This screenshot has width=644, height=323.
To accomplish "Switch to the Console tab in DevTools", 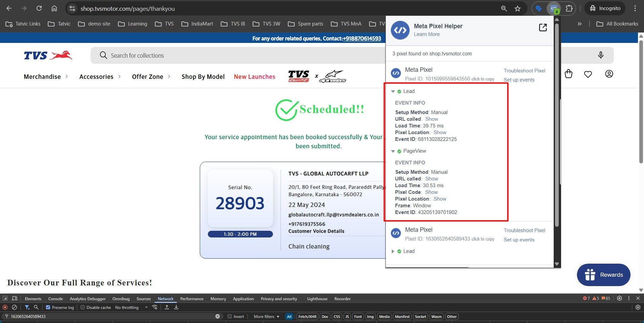I will 55,299.
